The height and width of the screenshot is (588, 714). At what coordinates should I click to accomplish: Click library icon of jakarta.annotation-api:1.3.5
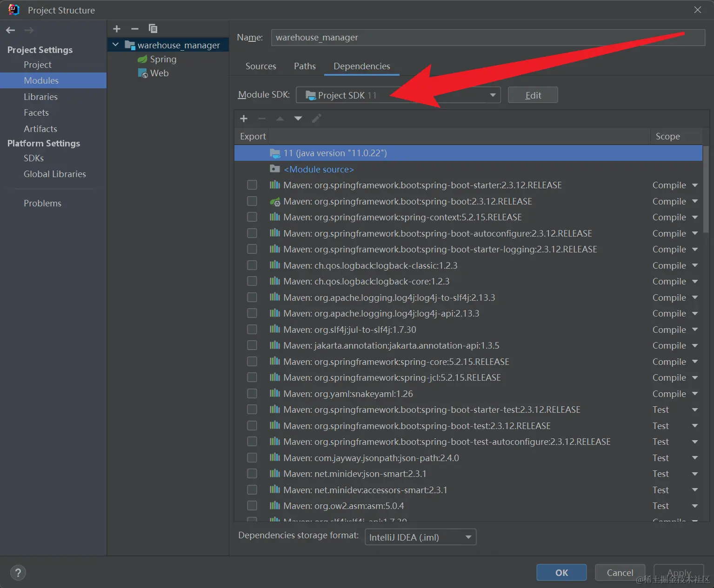click(x=275, y=345)
